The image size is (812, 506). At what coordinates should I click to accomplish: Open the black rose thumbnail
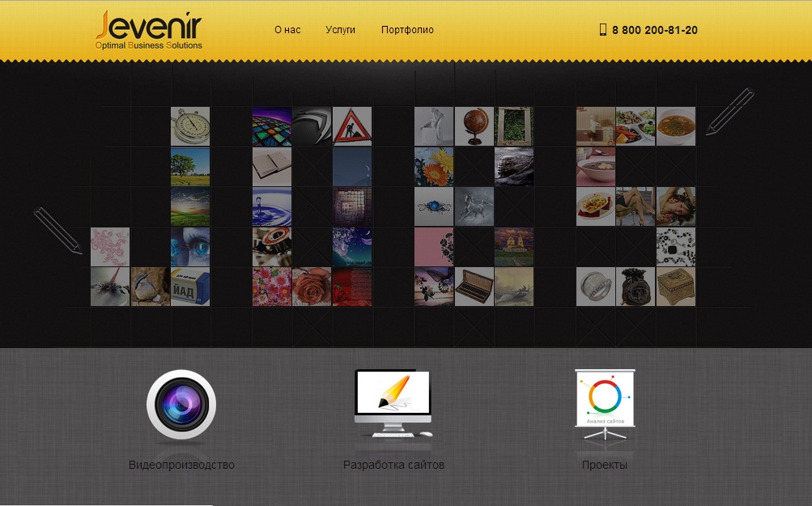point(636,287)
